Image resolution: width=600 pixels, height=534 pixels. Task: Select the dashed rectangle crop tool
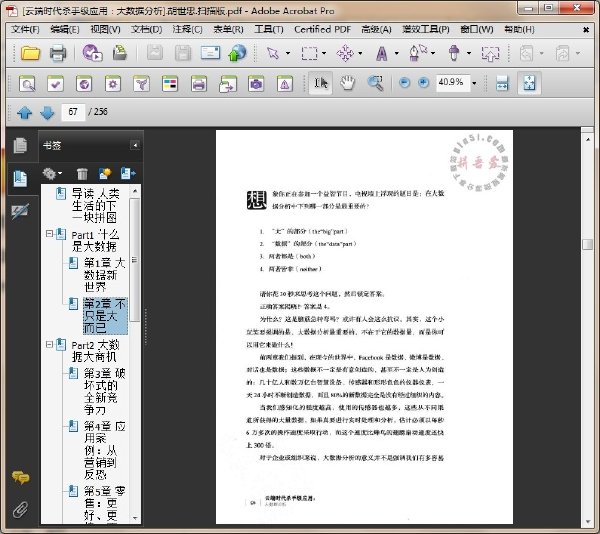[x=310, y=53]
